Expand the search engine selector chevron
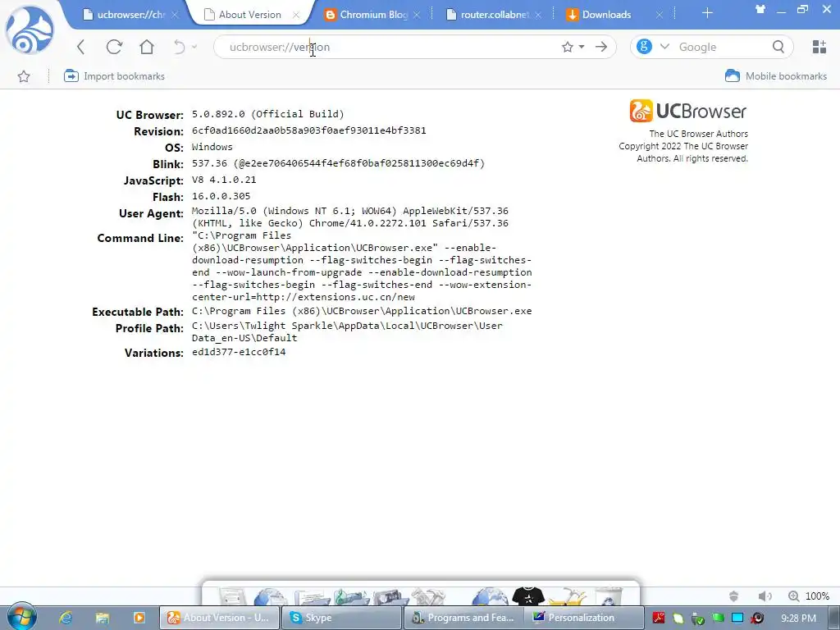 click(664, 47)
